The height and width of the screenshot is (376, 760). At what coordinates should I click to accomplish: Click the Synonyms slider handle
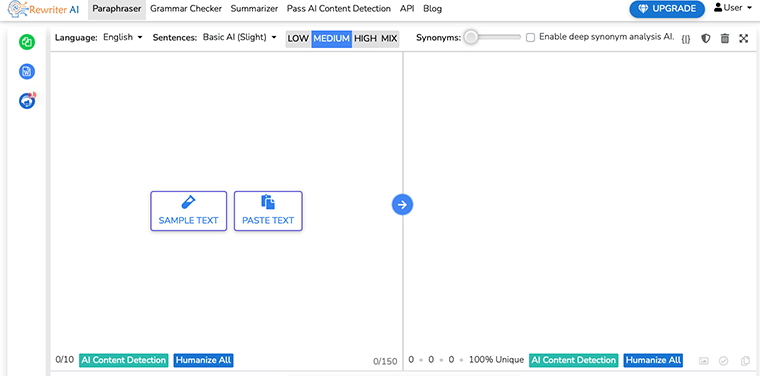[x=471, y=37]
